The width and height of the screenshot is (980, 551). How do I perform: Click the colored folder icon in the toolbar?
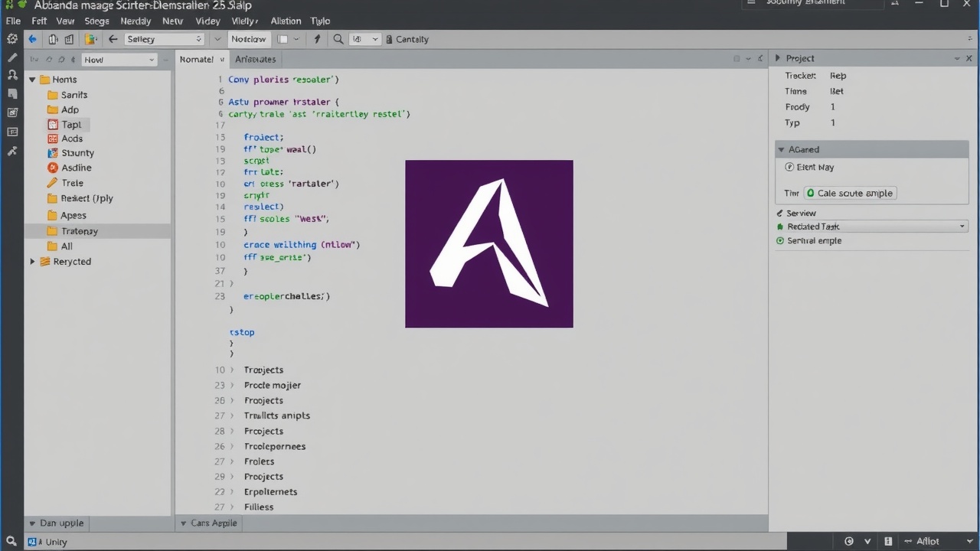(x=90, y=39)
